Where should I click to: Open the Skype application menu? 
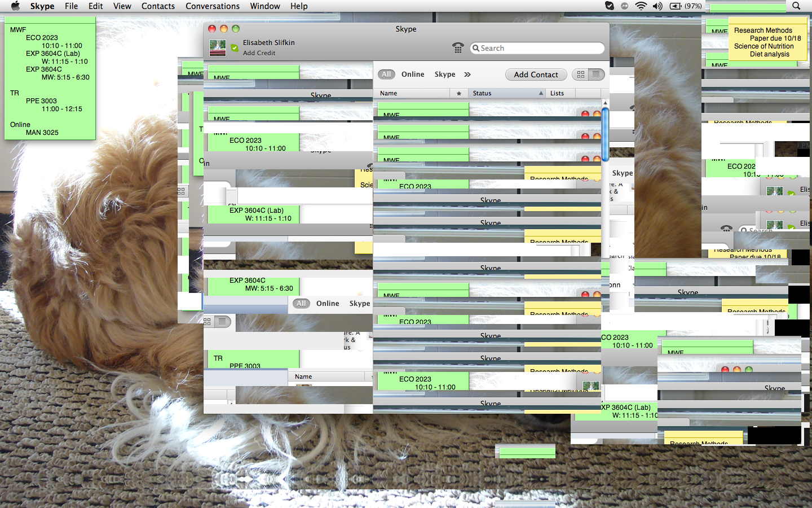click(x=42, y=6)
